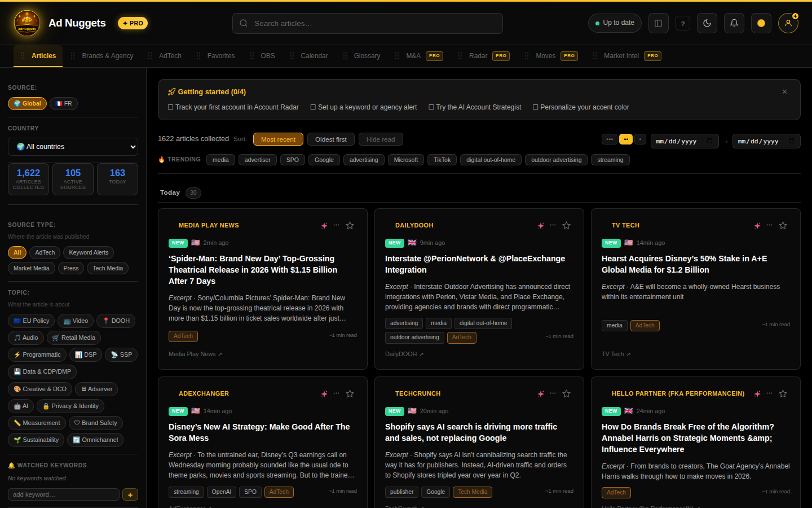Viewport: 812px width, 508px height.
Task: Open the Market Intel PRO tab
Action: tap(626, 56)
